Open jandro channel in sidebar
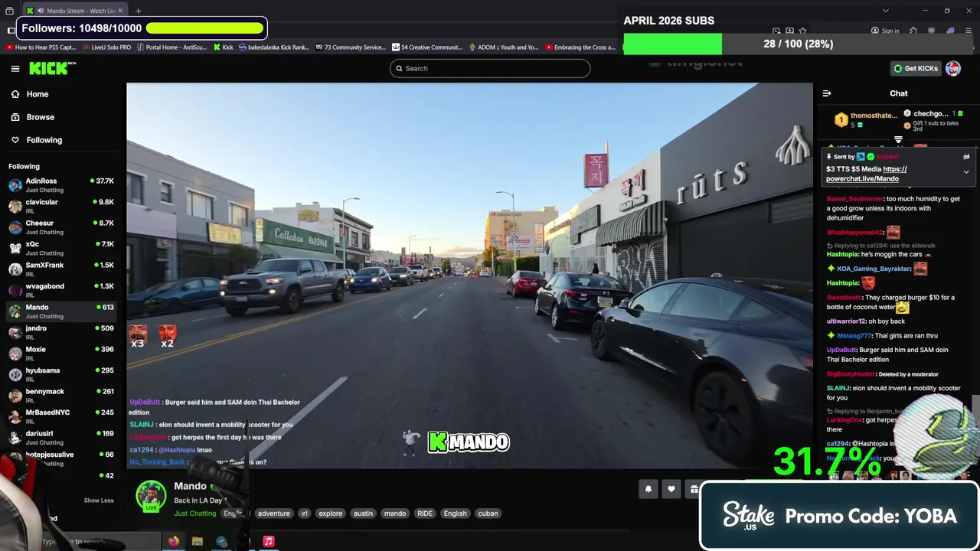The width and height of the screenshot is (980, 551). [61, 332]
